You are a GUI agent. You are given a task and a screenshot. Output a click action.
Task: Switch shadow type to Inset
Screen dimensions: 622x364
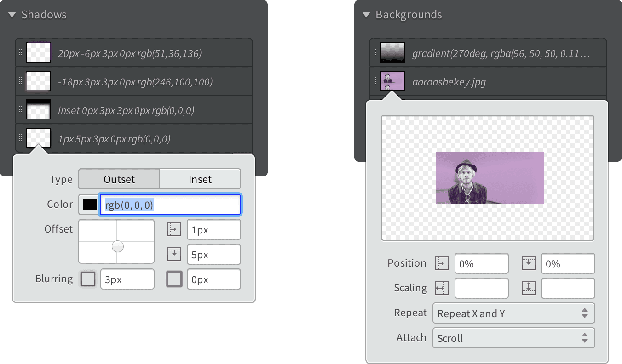pos(200,179)
